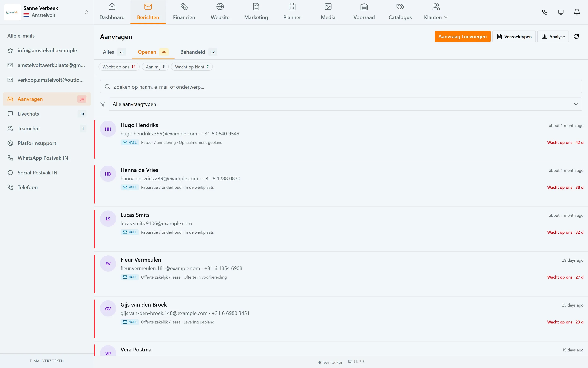Click the keyboard shortcuts icon in footer
The image size is (588, 368).
coord(350,362)
